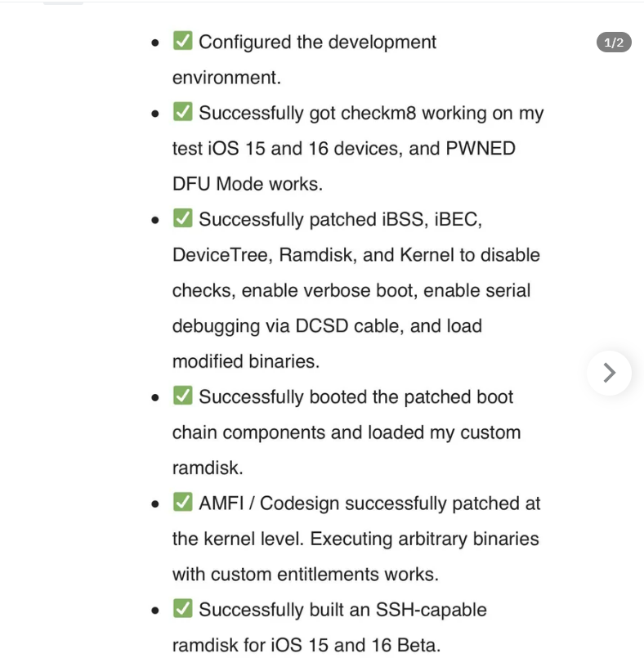The height and width of the screenshot is (658, 644).
Task: Click the checkmark before 'Successfully patched iBSS'
Action: tap(182, 218)
